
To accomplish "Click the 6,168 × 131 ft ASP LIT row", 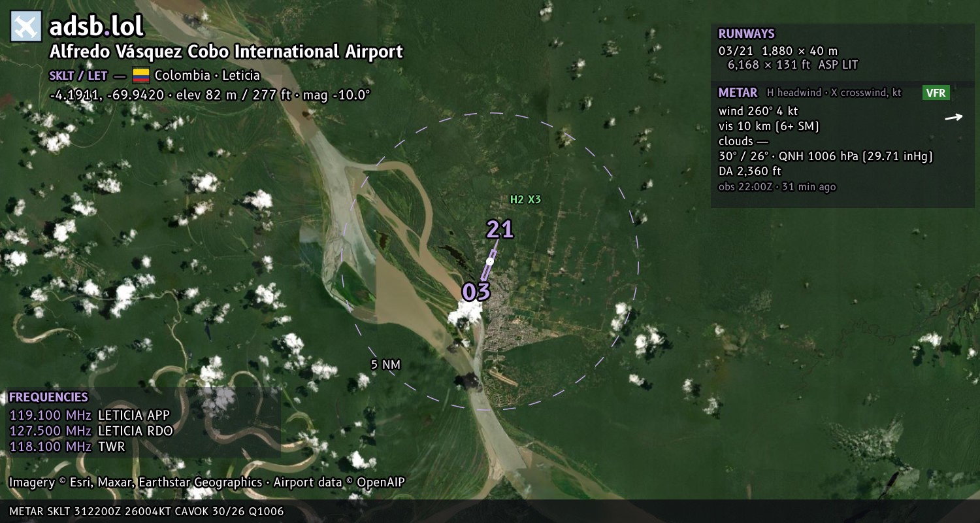I will [792, 65].
